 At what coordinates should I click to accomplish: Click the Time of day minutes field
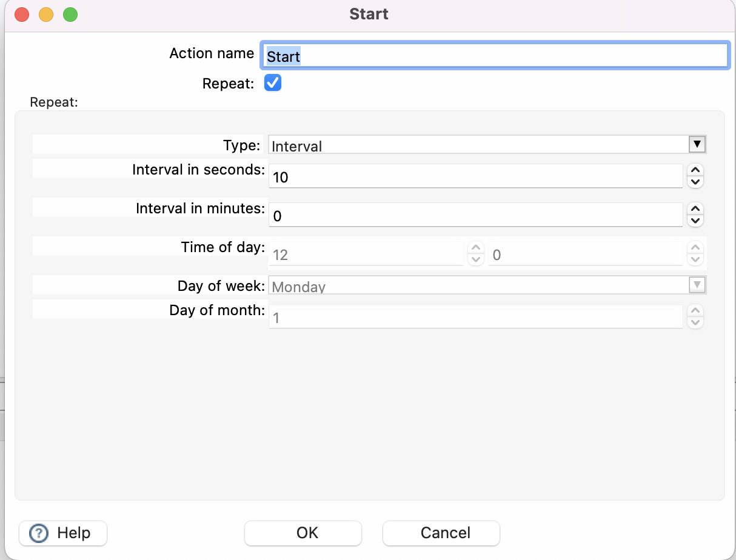(x=585, y=255)
